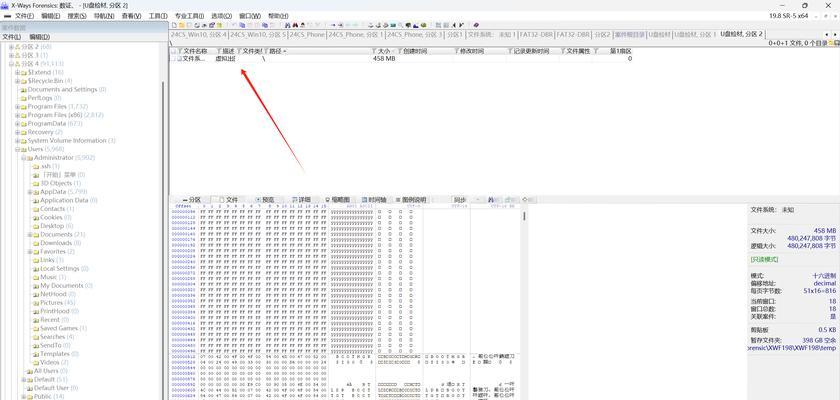Viewport: 840px width, 400px height.
Task: Select the 分区 view mode button
Action: pos(192,200)
